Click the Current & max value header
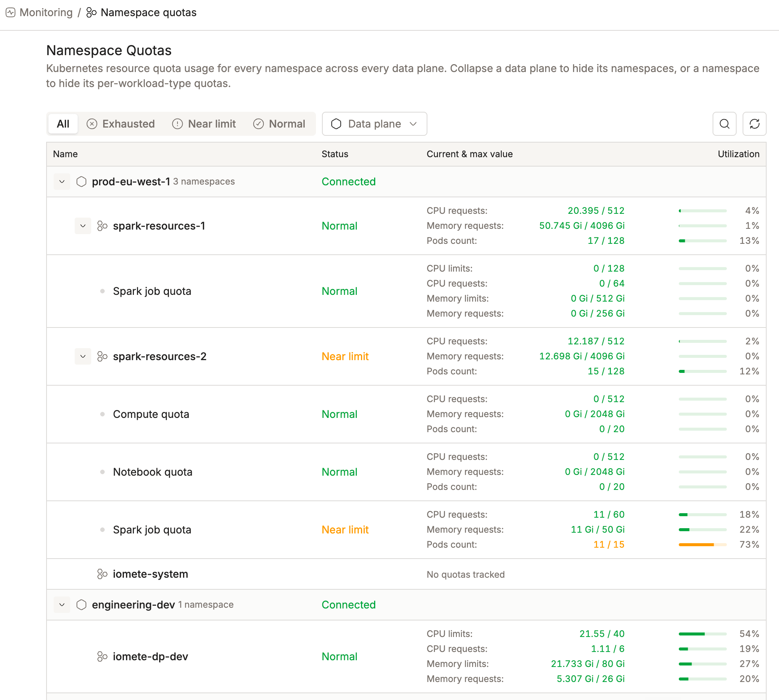The image size is (779, 700). coord(469,154)
